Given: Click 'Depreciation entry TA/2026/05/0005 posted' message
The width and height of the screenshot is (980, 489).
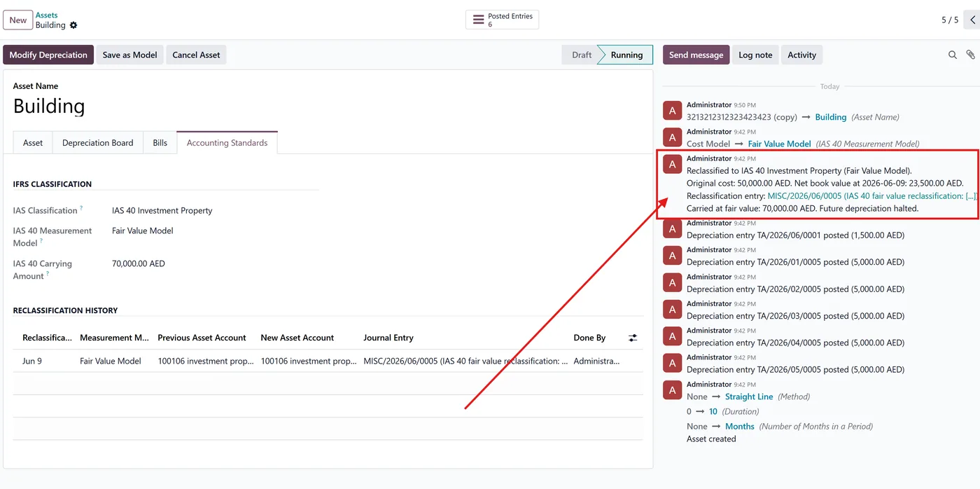Looking at the screenshot, I should [x=795, y=370].
